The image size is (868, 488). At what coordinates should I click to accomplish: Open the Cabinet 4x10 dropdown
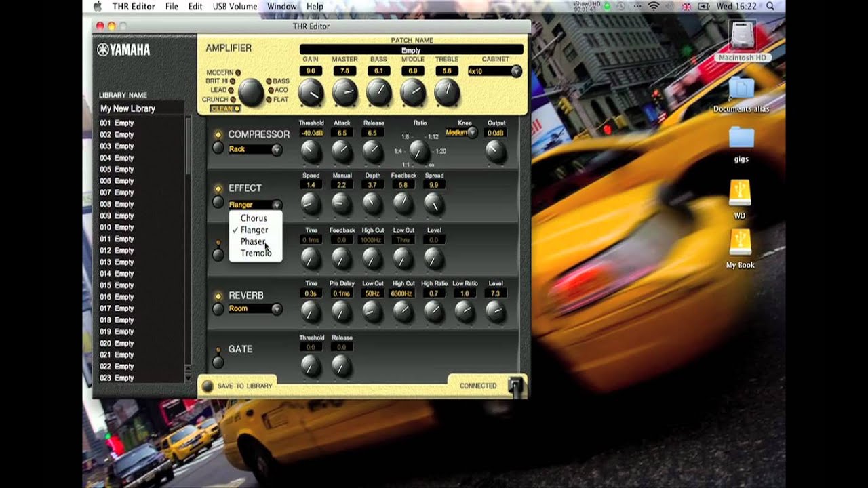click(x=495, y=71)
